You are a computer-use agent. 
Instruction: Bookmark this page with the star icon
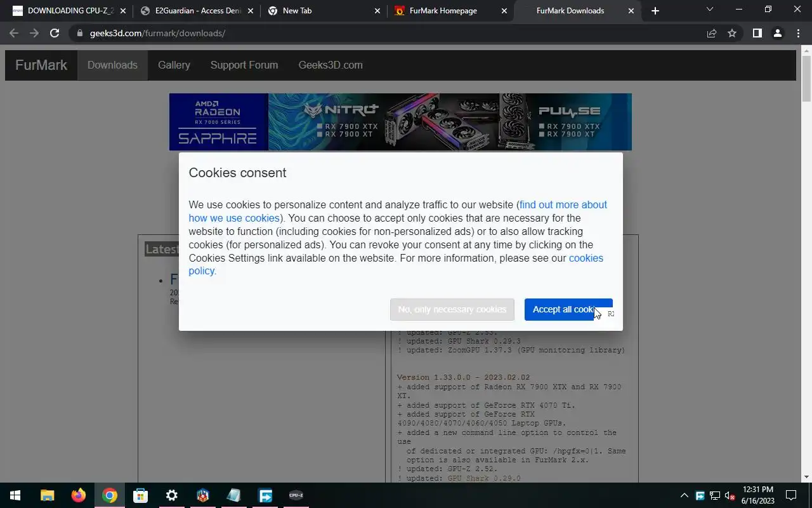732,33
